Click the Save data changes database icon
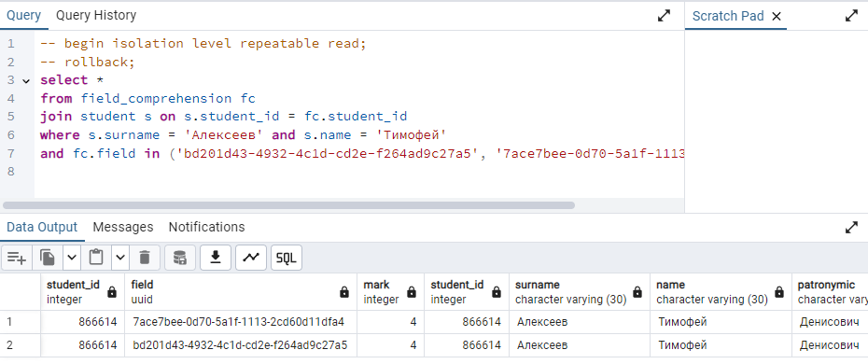The image size is (868, 364). click(x=180, y=258)
